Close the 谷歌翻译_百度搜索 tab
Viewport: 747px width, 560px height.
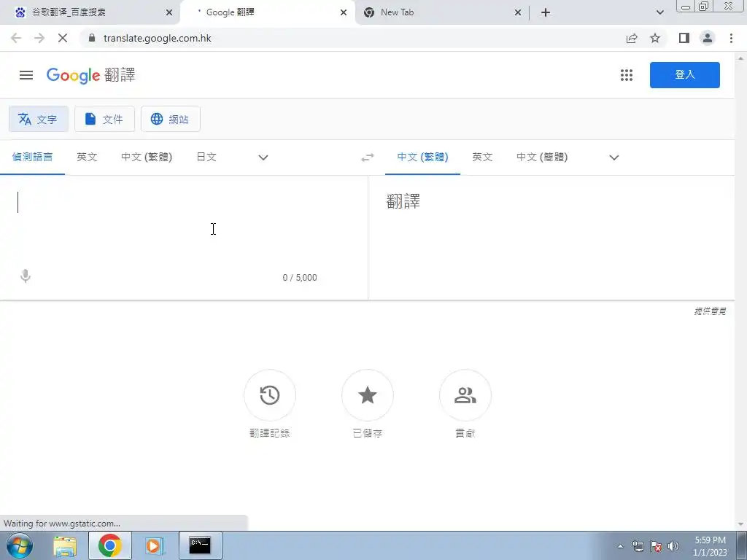coord(169,12)
